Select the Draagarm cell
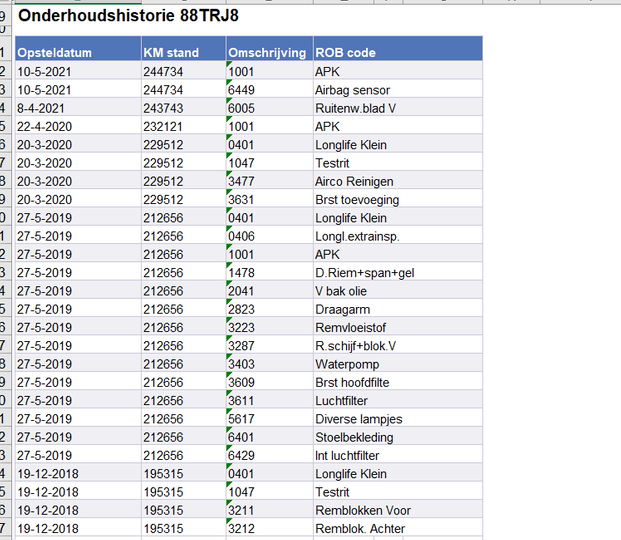The image size is (621, 540). (x=398, y=309)
